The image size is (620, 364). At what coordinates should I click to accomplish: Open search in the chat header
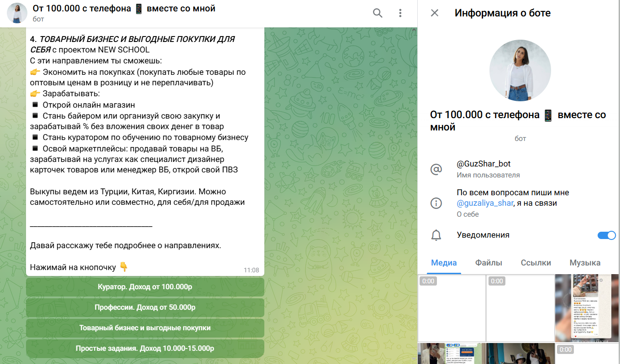(x=378, y=13)
